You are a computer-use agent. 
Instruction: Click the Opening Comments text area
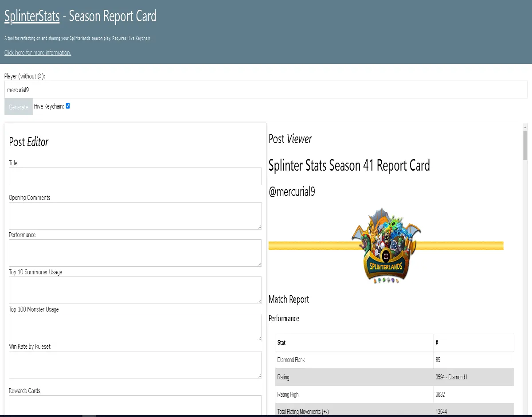[135, 216]
